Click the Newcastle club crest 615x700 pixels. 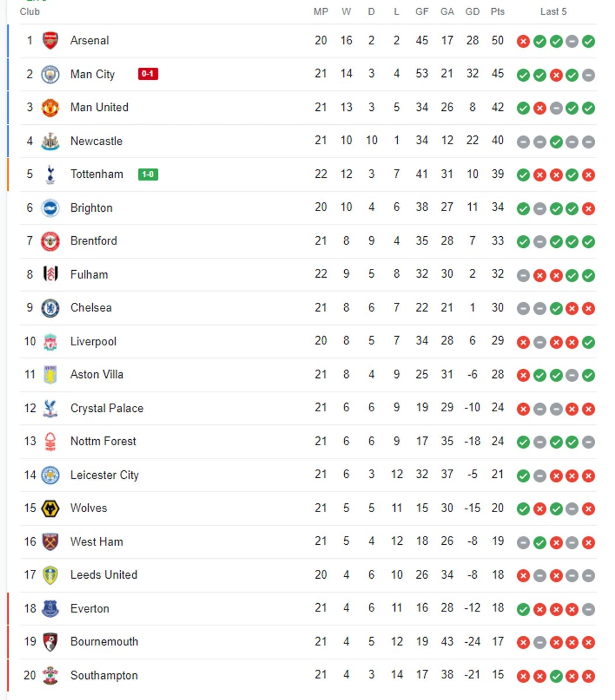point(50,141)
